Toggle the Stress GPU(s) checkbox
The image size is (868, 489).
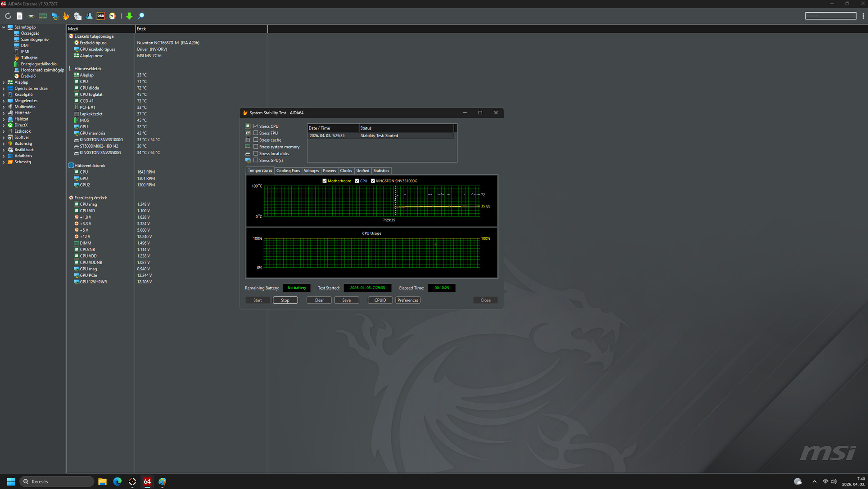pos(256,160)
